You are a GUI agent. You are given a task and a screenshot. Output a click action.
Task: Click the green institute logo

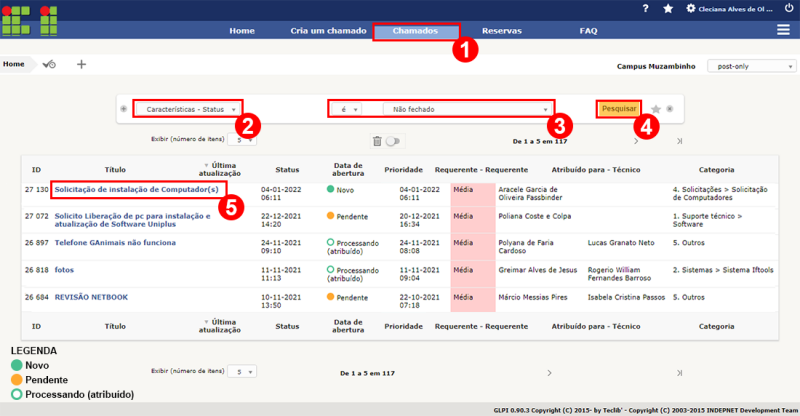[29, 20]
